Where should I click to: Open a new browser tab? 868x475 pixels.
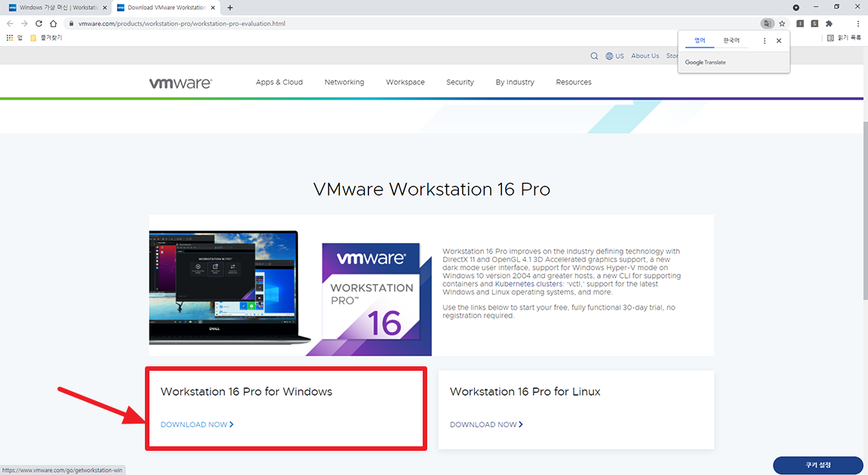[x=229, y=8]
